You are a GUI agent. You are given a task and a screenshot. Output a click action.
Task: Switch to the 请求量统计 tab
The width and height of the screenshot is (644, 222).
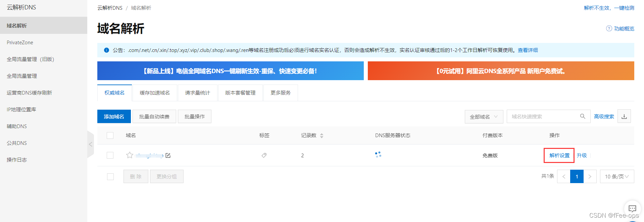click(197, 93)
